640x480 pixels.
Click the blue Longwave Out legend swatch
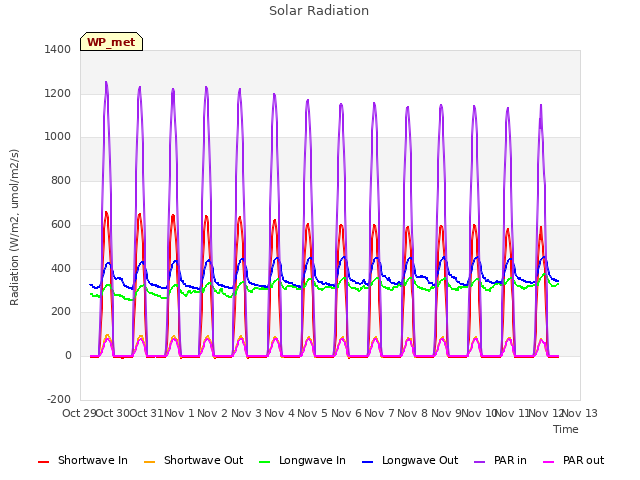[367, 462]
